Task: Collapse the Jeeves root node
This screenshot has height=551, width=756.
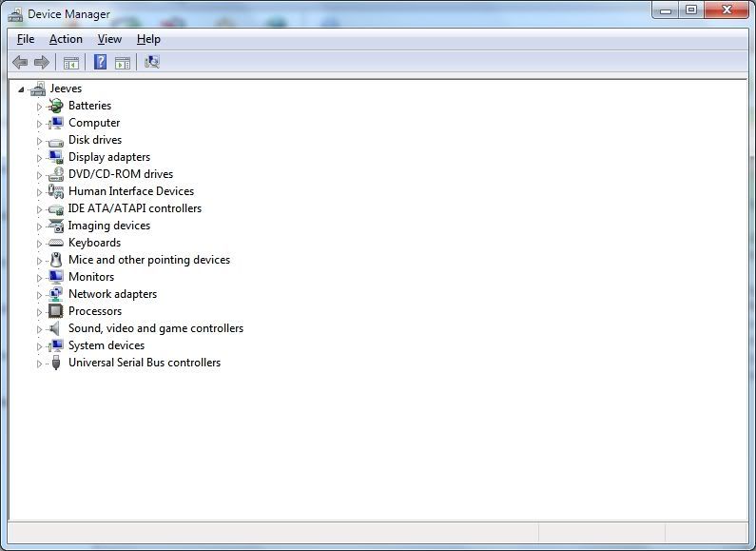Action: click(21, 89)
